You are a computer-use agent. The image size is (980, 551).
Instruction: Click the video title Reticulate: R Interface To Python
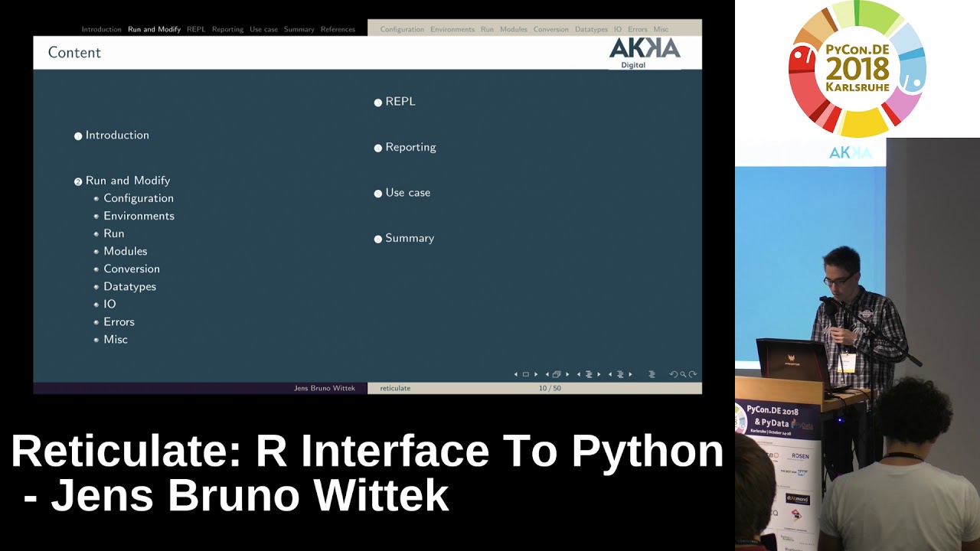tap(367, 451)
